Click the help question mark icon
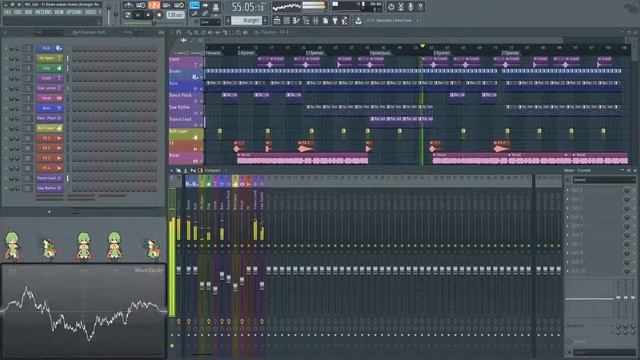This screenshot has height=360, width=640. [420, 7]
